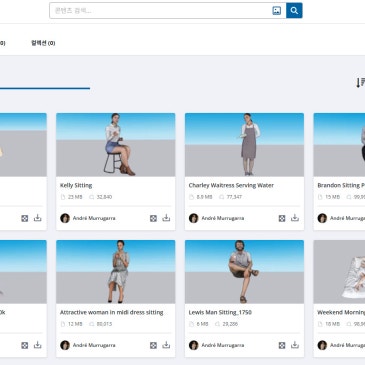
Task: Open the Weekend Morning model title
Action: [x=341, y=313]
